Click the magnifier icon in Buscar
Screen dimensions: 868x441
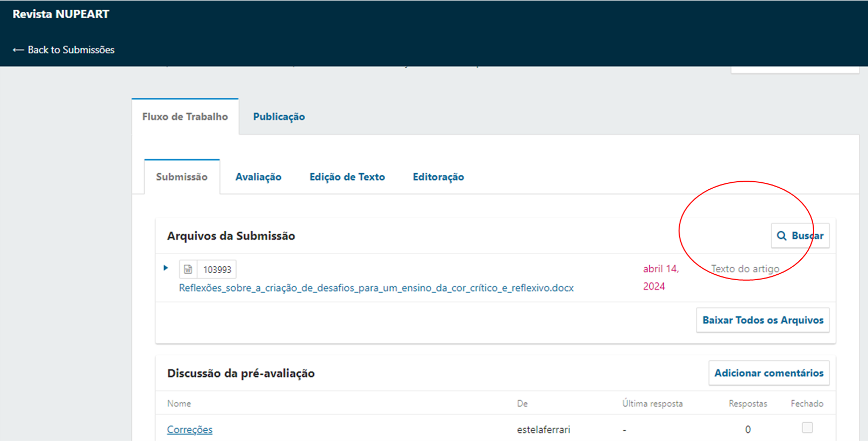tap(781, 236)
